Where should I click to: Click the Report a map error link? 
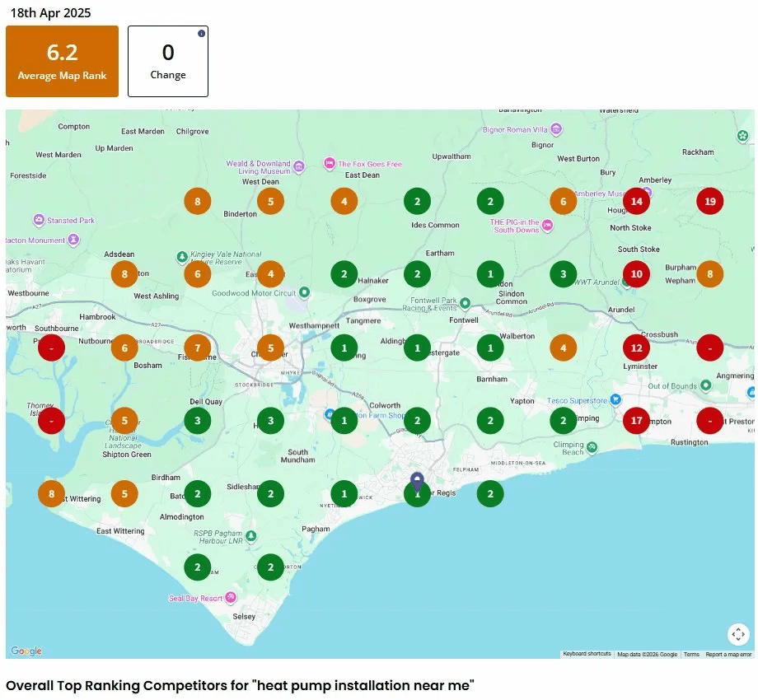[728, 653]
